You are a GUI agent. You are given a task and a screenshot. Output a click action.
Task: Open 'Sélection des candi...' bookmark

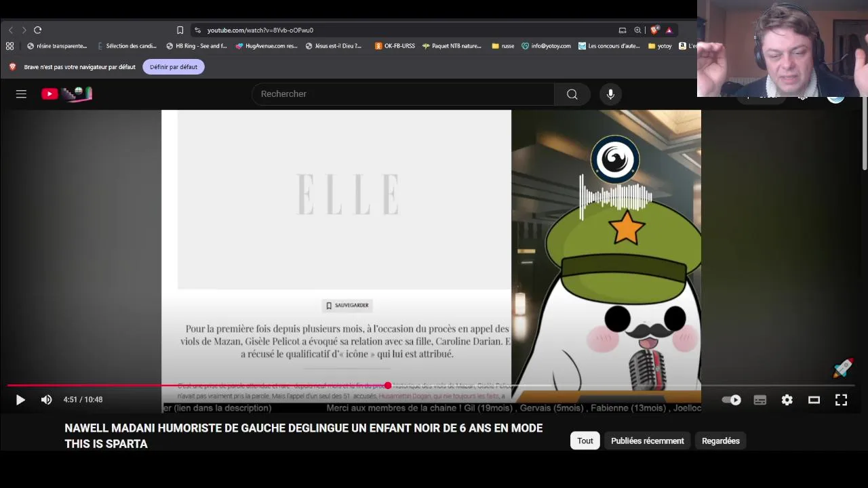pyautogui.click(x=127, y=46)
